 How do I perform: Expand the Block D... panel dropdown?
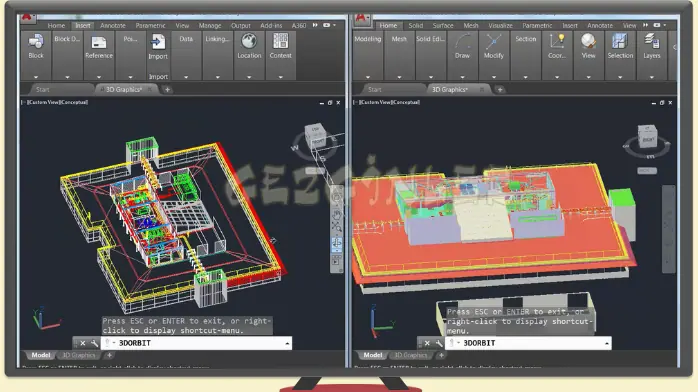[67, 77]
